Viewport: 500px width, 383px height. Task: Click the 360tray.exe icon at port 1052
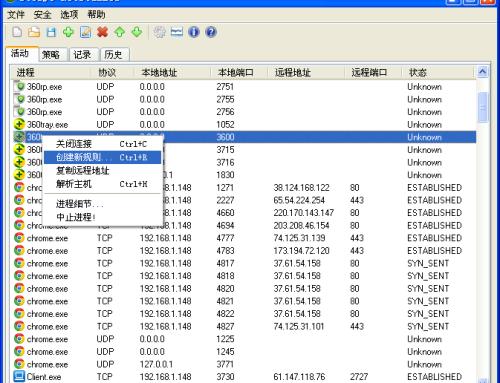19,124
